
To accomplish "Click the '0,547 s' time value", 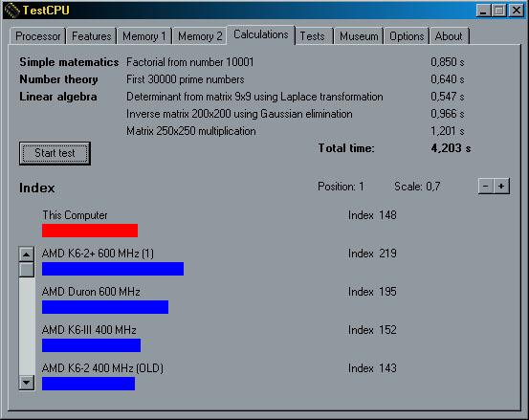I will (x=448, y=97).
